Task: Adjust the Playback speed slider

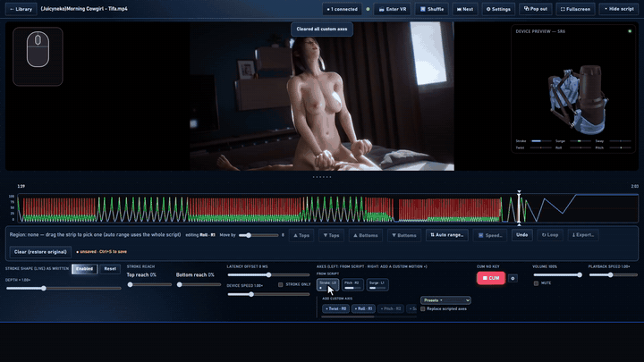Action: [x=613, y=275]
